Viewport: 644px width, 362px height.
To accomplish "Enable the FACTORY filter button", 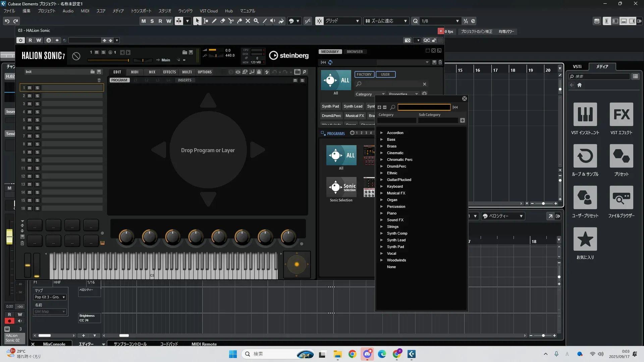I will coord(364,74).
